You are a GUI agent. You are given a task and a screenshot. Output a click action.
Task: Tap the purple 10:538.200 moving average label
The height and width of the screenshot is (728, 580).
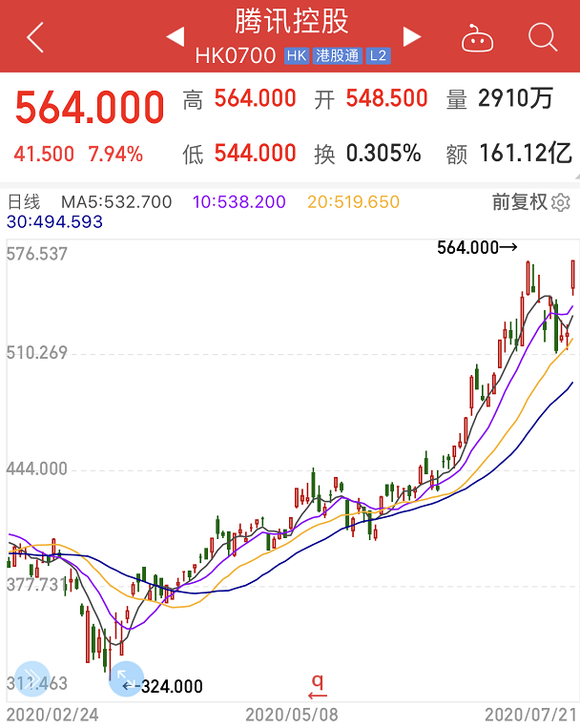click(x=239, y=202)
